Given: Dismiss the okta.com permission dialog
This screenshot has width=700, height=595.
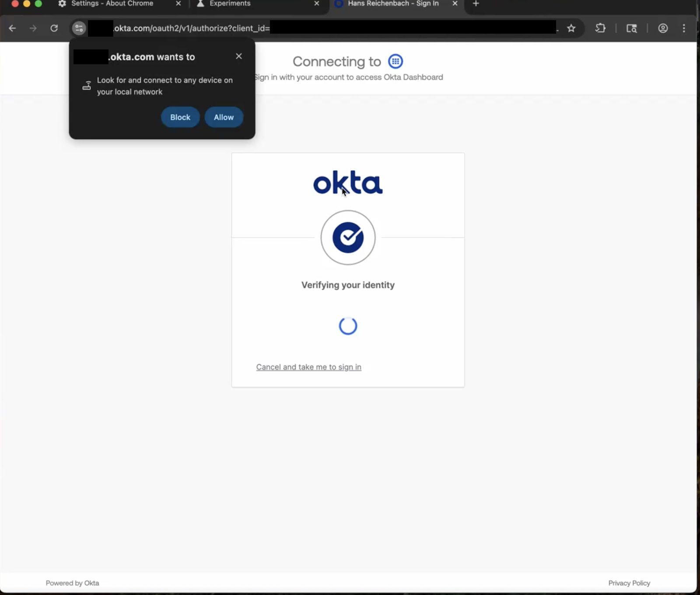Looking at the screenshot, I should click(x=239, y=56).
